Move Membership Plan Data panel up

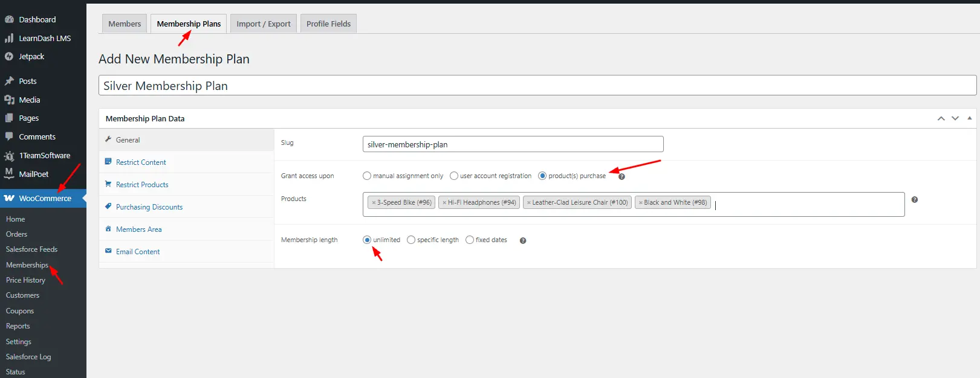tap(941, 118)
